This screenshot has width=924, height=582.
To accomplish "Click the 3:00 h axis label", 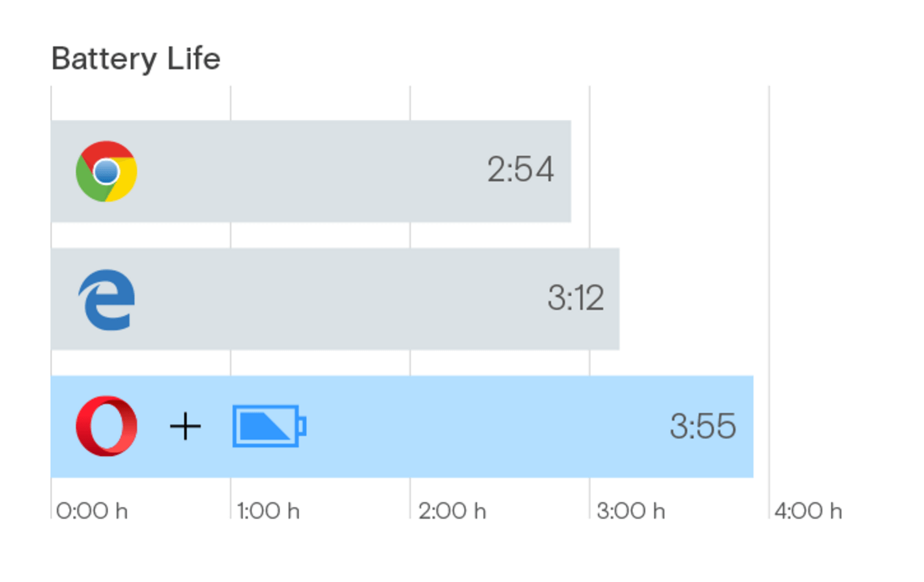I will 631,511.
